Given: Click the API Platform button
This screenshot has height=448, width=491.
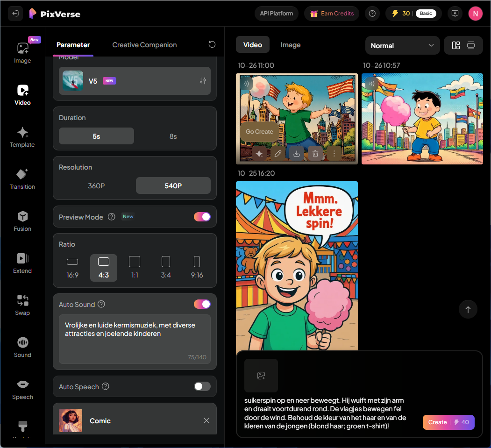Looking at the screenshot, I should tap(277, 14).
